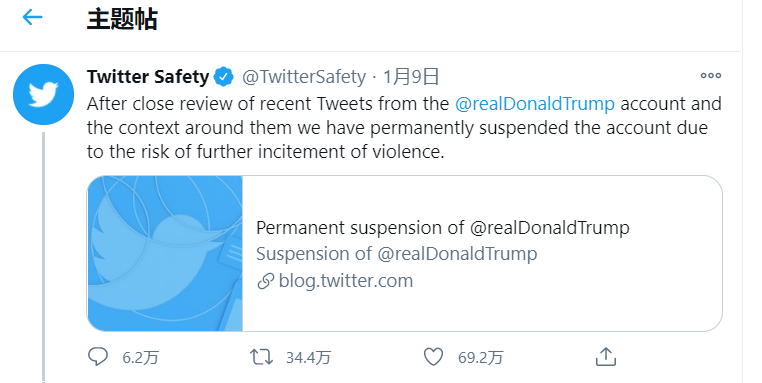
Task: Go back using the blue arrow
Action: point(33,17)
